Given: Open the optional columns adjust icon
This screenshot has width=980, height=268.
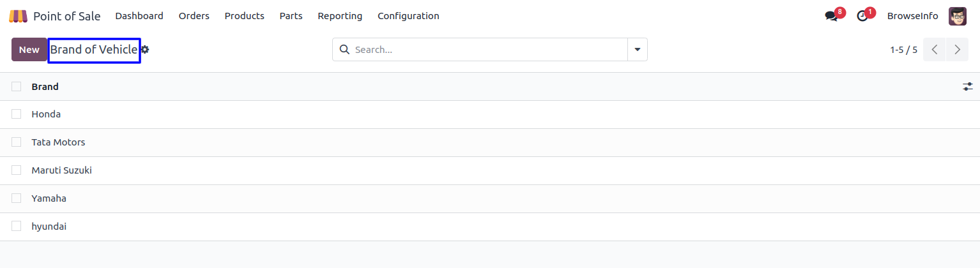Looking at the screenshot, I should 968,87.
